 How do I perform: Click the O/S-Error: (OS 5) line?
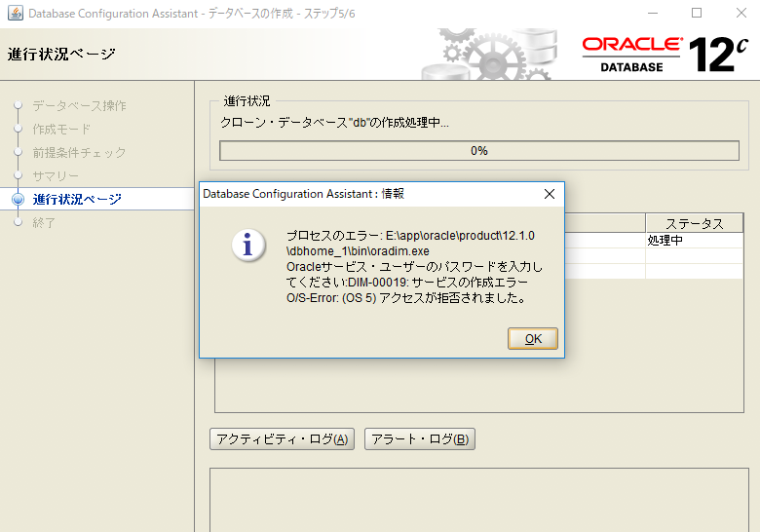coord(407,297)
